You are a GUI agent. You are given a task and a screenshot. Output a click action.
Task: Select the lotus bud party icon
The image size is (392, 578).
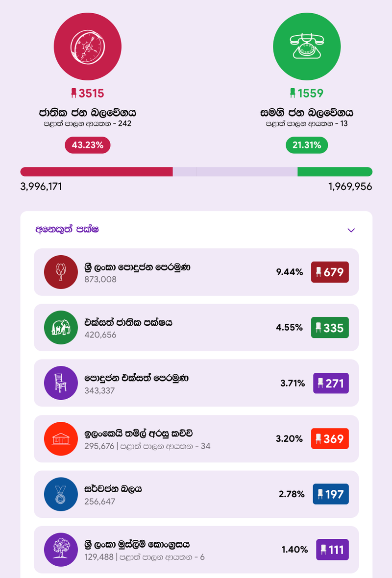(x=61, y=272)
